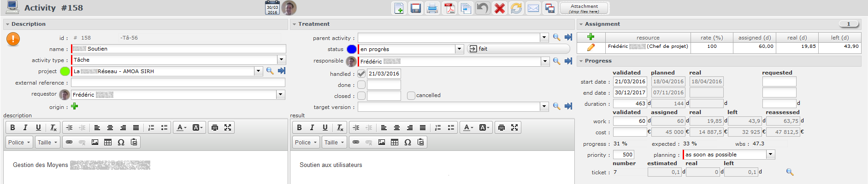The height and width of the screenshot is (184, 868).
Task: Go to parent activity with blue arrow
Action: [x=568, y=37]
